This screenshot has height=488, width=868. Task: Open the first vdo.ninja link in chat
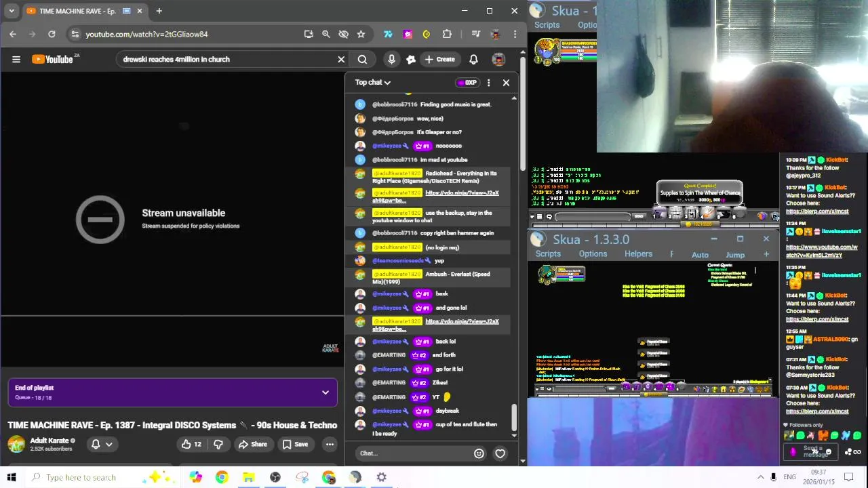[x=435, y=197]
